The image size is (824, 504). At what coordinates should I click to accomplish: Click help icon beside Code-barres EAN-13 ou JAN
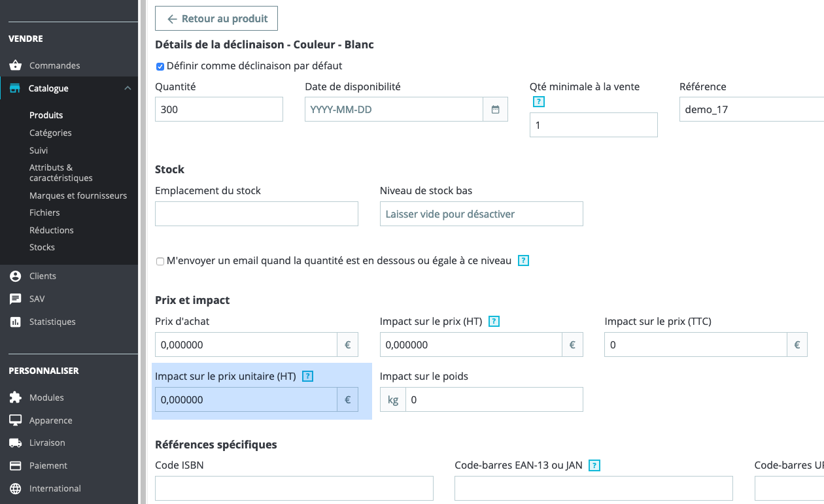coord(594,465)
